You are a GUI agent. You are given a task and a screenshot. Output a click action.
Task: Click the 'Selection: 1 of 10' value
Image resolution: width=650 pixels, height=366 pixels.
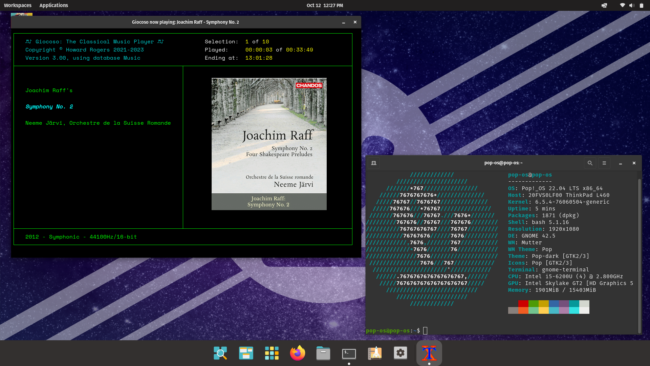(x=257, y=41)
